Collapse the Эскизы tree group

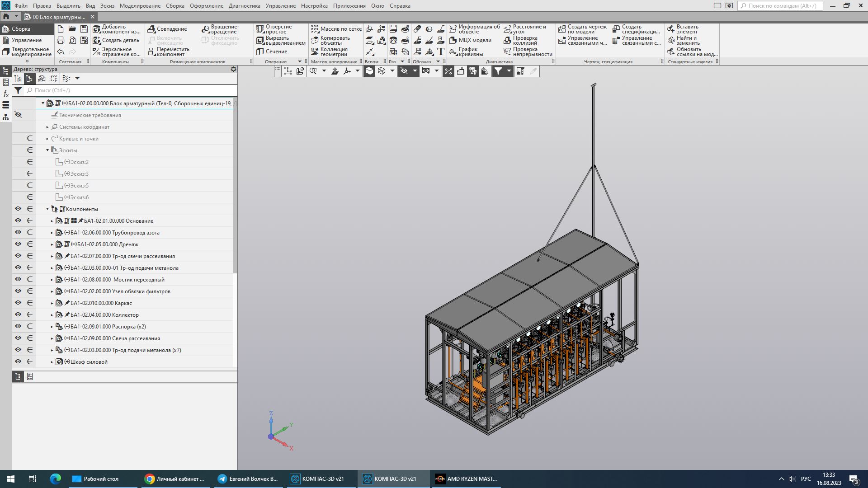click(47, 150)
